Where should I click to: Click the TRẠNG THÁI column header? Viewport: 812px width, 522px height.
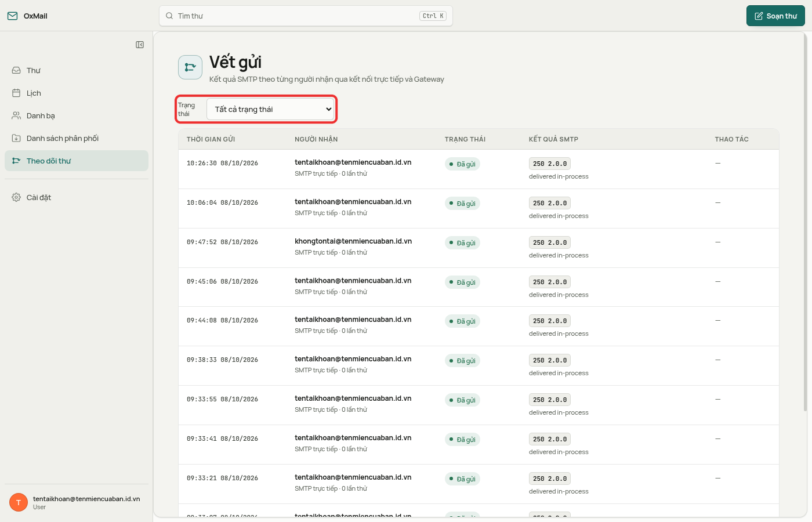[x=465, y=139]
